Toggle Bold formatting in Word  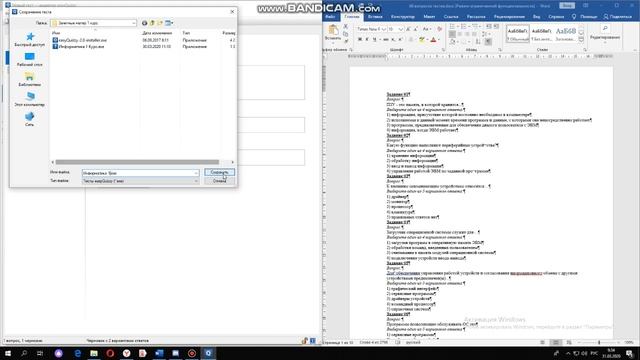(360, 40)
